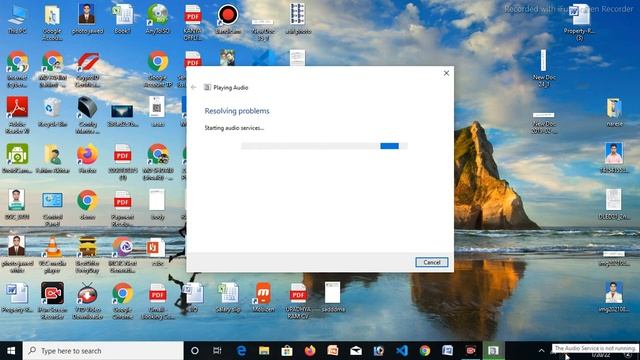
Task: Select the Adobe Reader XI shortcut
Action: (17, 115)
